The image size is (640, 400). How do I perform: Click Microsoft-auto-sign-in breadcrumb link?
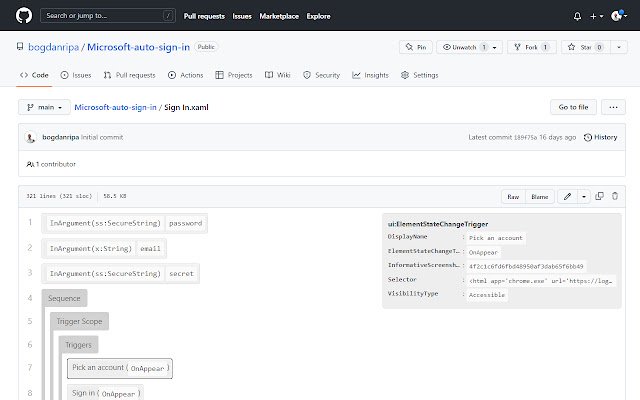(x=116, y=107)
